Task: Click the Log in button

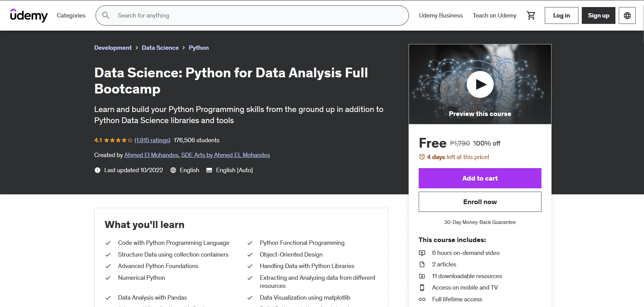Action: click(561, 15)
